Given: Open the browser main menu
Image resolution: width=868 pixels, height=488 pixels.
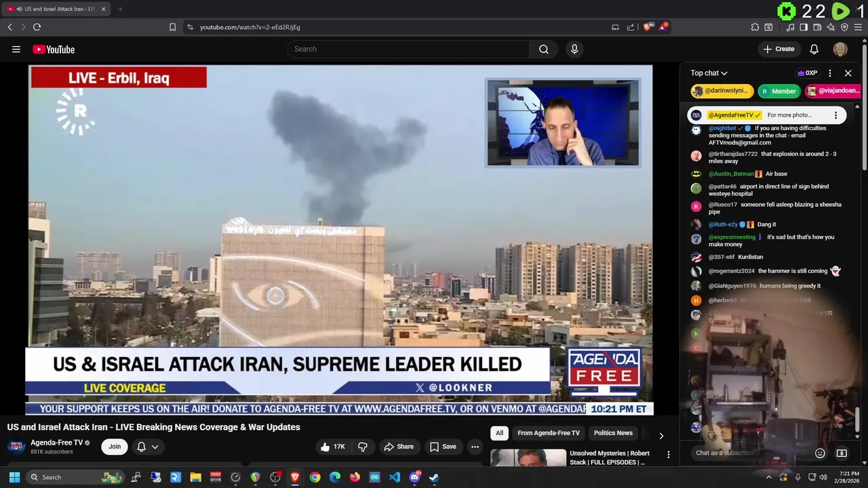Looking at the screenshot, I should (858, 27).
